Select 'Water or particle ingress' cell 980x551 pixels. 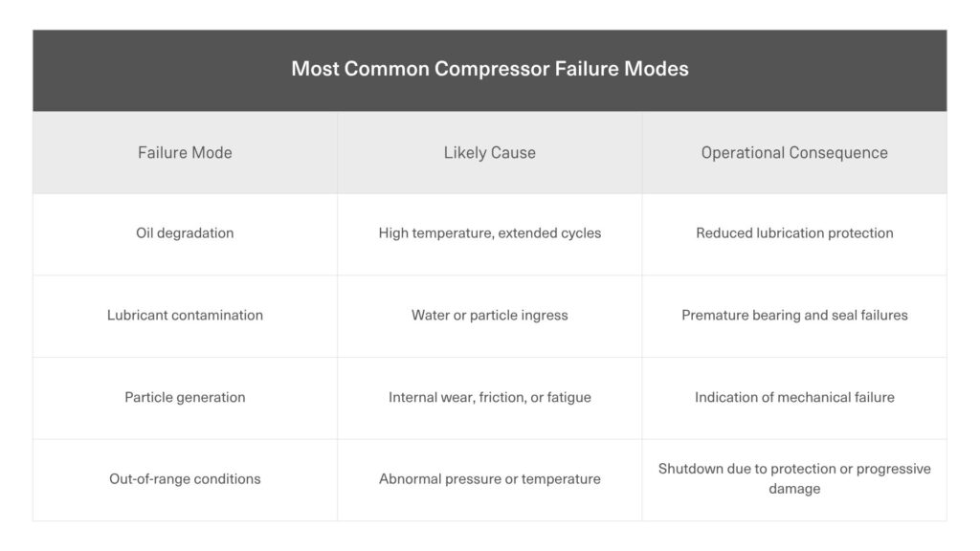click(x=489, y=315)
